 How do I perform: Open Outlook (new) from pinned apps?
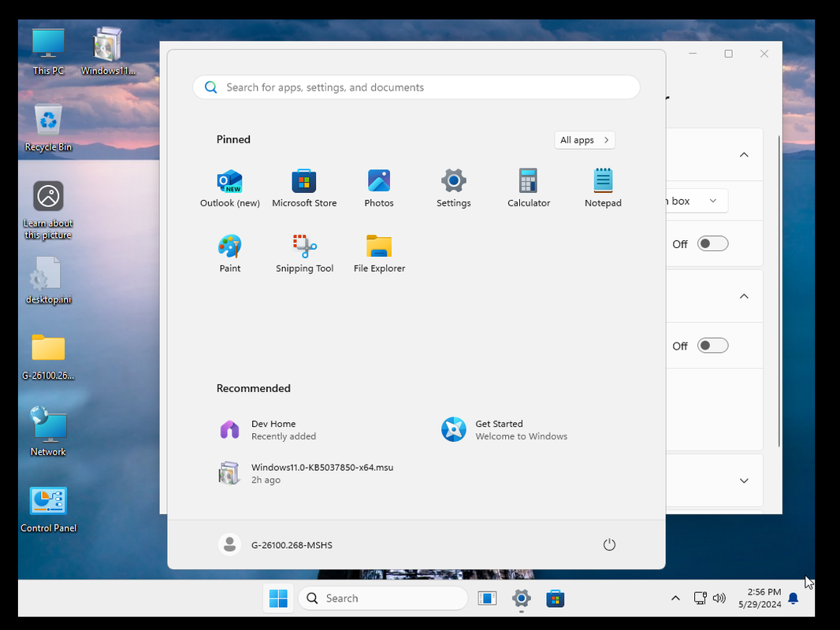point(230,188)
